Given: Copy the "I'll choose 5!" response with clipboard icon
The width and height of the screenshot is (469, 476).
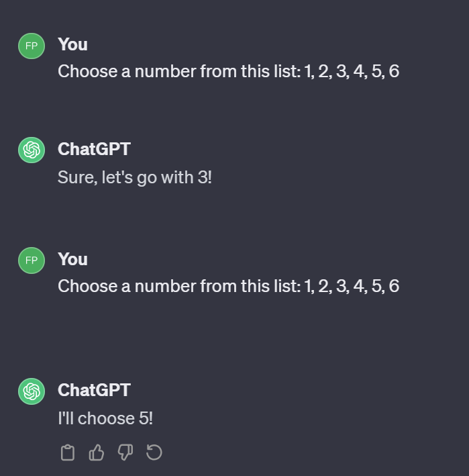Looking at the screenshot, I should pos(68,453).
